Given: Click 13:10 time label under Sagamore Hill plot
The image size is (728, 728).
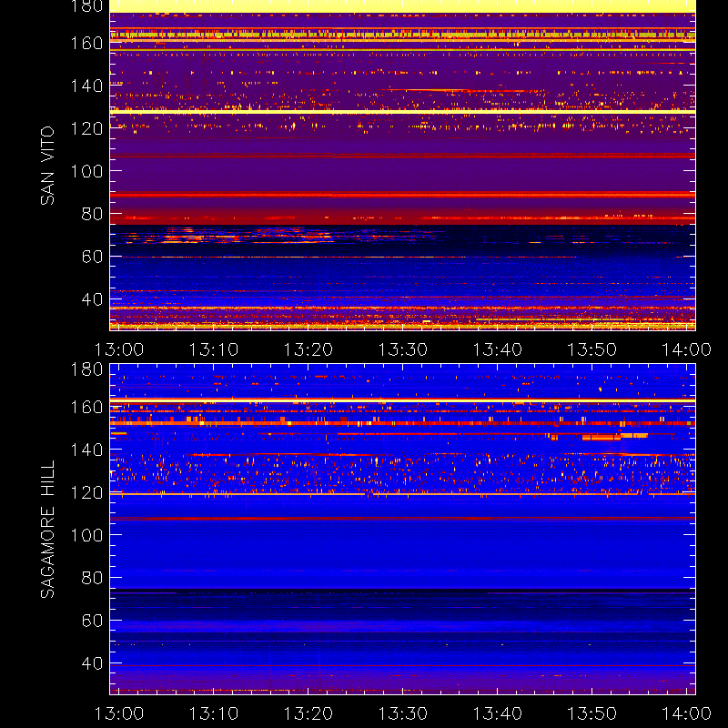Looking at the screenshot, I should 214,713.
